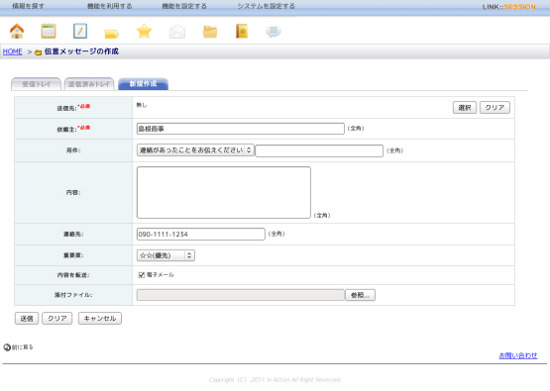This screenshot has width=550, height=391.
Task: Click inside the 内容 message textarea
Action: [224, 193]
